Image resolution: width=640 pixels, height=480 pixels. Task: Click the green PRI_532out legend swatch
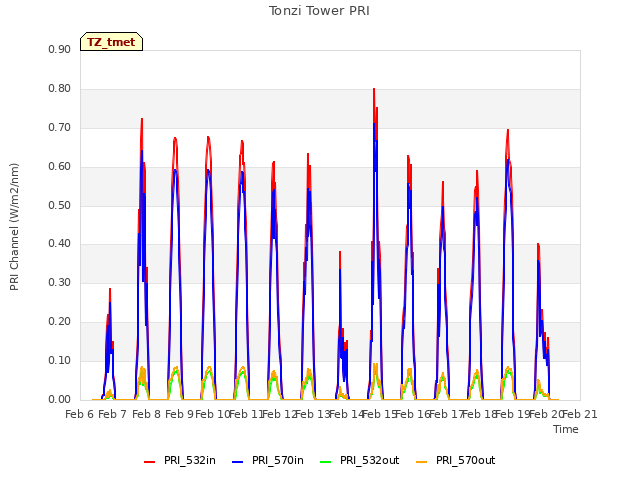click(326, 461)
